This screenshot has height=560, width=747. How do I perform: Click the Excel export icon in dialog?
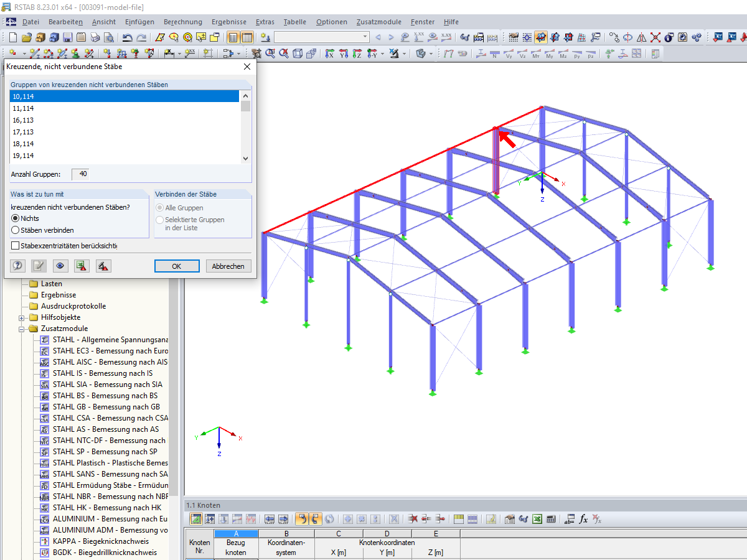pyautogui.click(x=82, y=266)
